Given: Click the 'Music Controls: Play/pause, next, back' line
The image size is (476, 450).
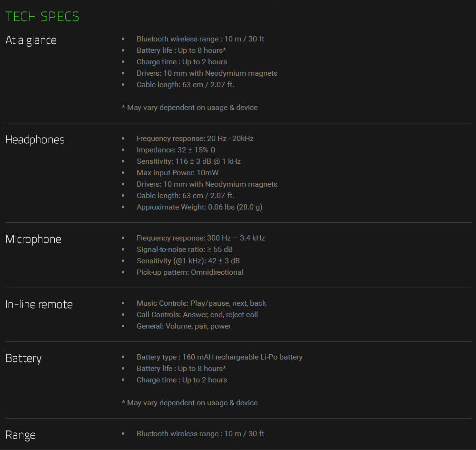Looking at the screenshot, I should (x=201, y=303).
